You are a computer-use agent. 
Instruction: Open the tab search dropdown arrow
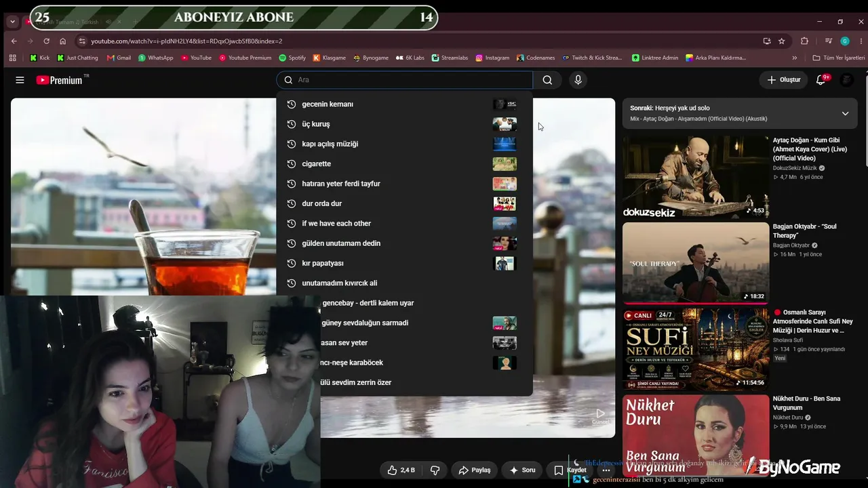[12, 21]
